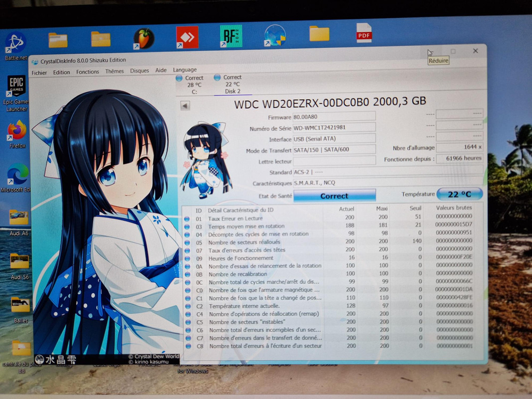Open the Edition menu
The height and width of the screenshot is (399, 532).
pos(61,72)
